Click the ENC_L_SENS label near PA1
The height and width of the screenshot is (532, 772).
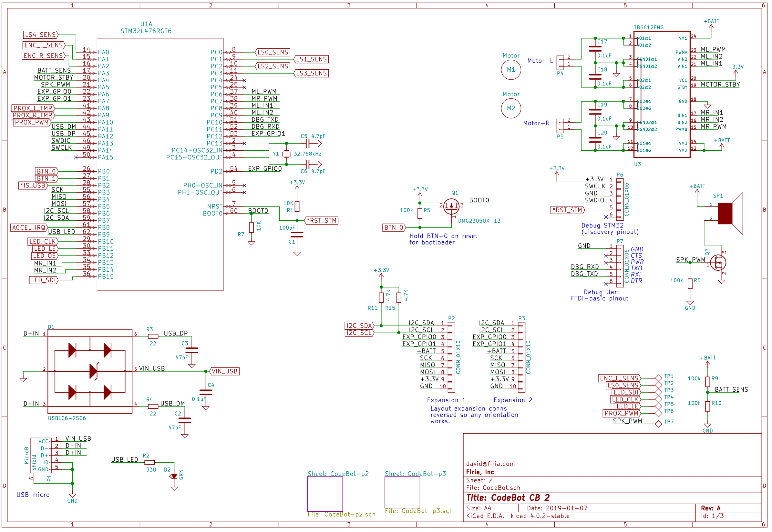[x=44, y=45]
